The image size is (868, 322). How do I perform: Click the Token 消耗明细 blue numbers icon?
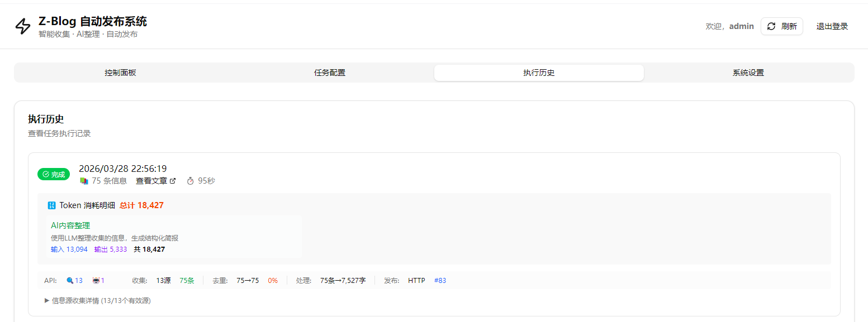coord(52,205)
